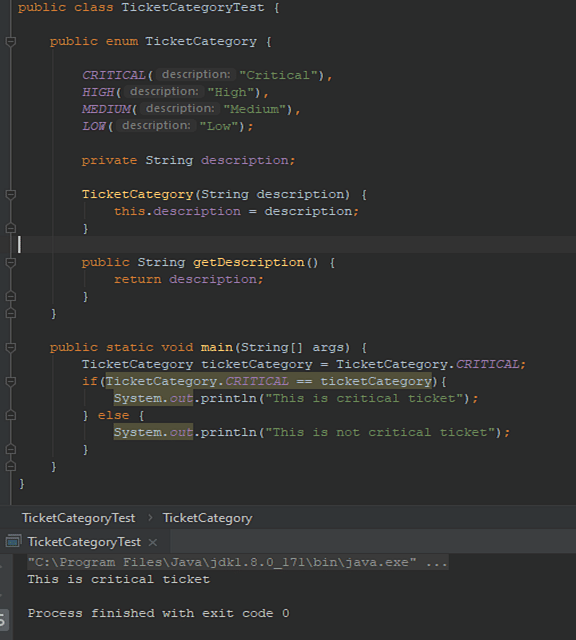
Task: Collapse the if-statement fold marker
Action: [x=11, y=381]
